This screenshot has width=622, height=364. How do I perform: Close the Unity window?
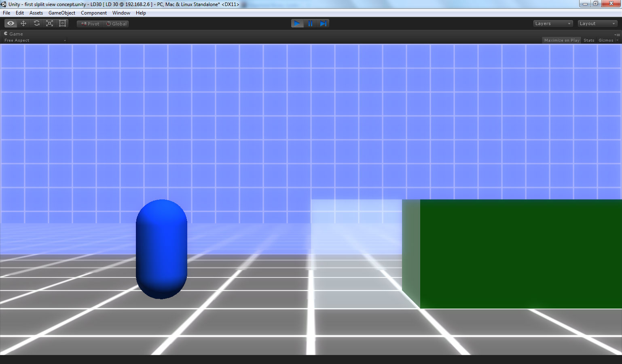pyautogui.click(x=611, y=4)
